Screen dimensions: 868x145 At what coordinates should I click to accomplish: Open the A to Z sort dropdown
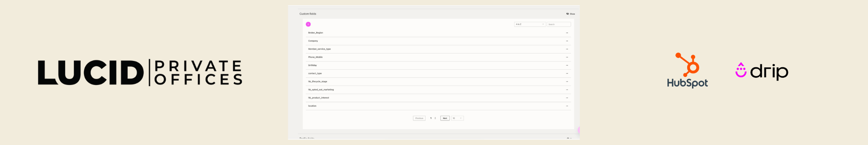(x=530, y=24)
